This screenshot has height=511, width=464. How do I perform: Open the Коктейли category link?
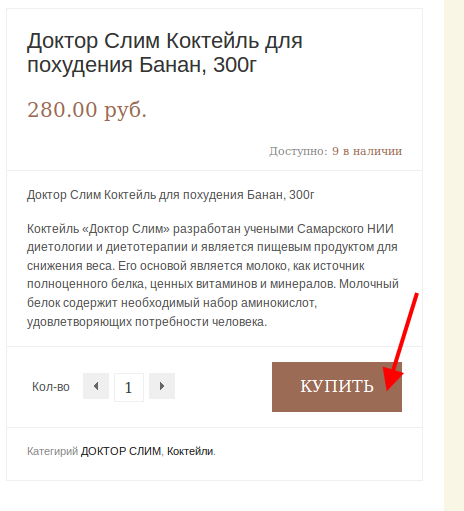pos(190,451)
